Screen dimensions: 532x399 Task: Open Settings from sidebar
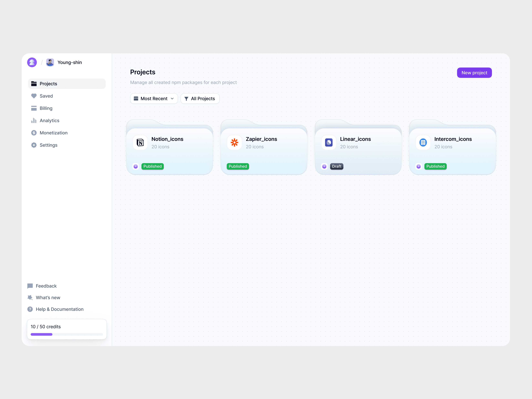pos(48,145)
